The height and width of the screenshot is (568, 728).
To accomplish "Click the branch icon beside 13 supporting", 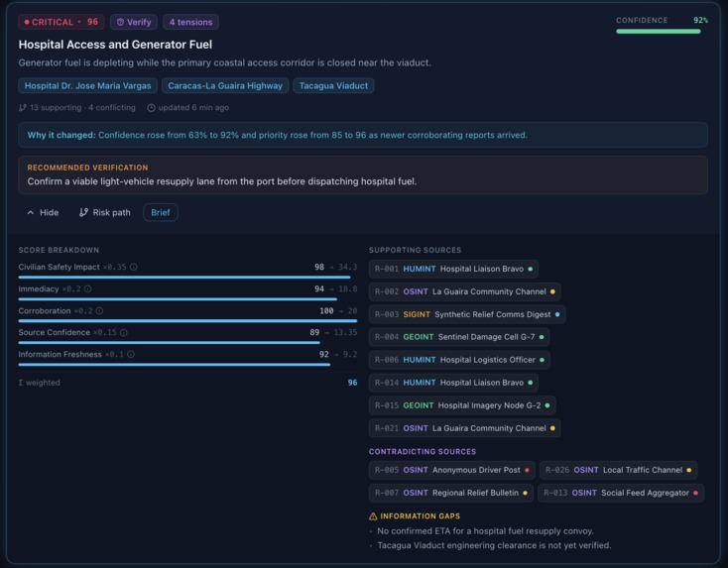I will [x=22, y=108].
